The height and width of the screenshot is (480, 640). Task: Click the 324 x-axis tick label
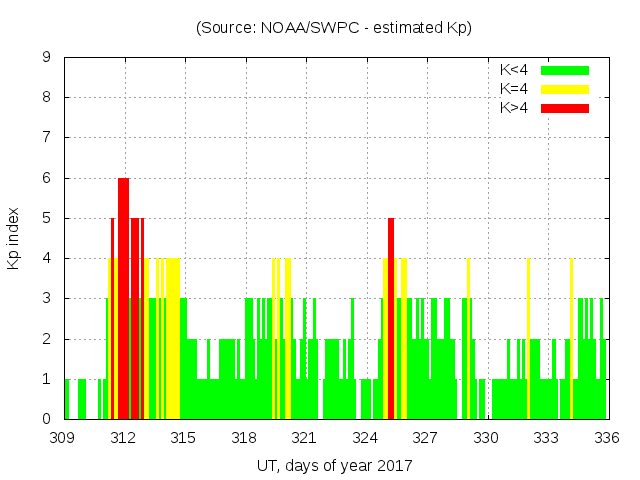point(365,437)
